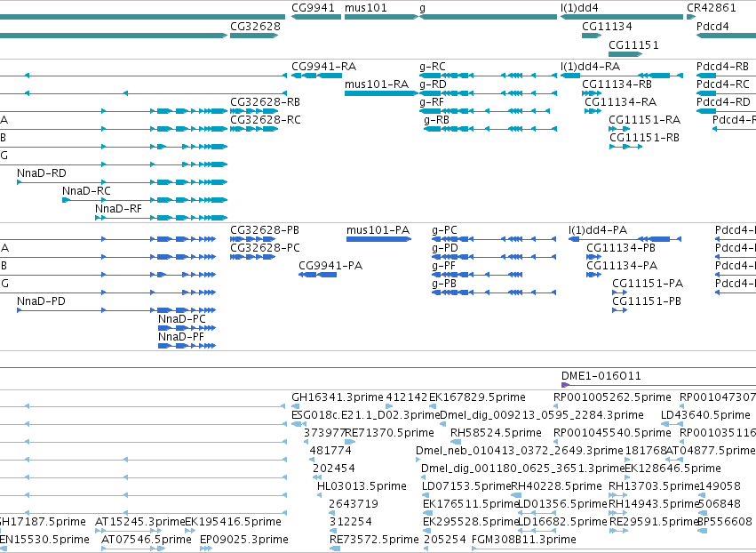Click transcript Pdcd4-RC
The image size is (756, 553).
coord(723,84)
